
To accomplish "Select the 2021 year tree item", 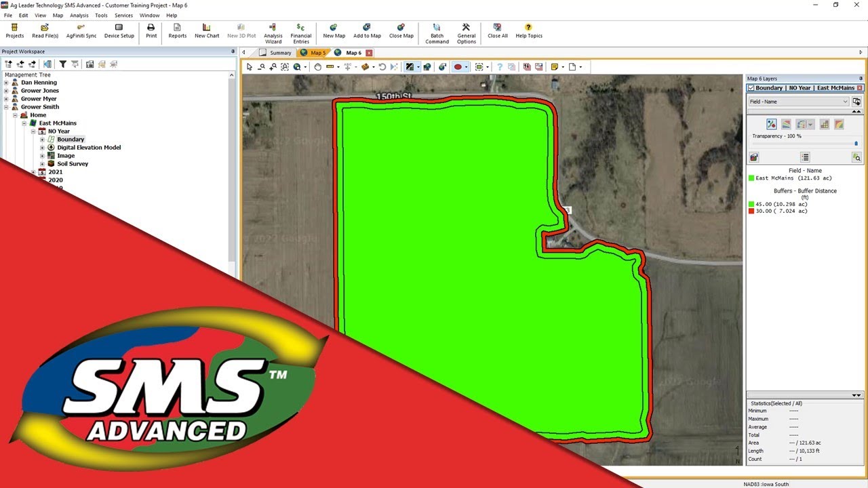I will [x=55, y=172].
